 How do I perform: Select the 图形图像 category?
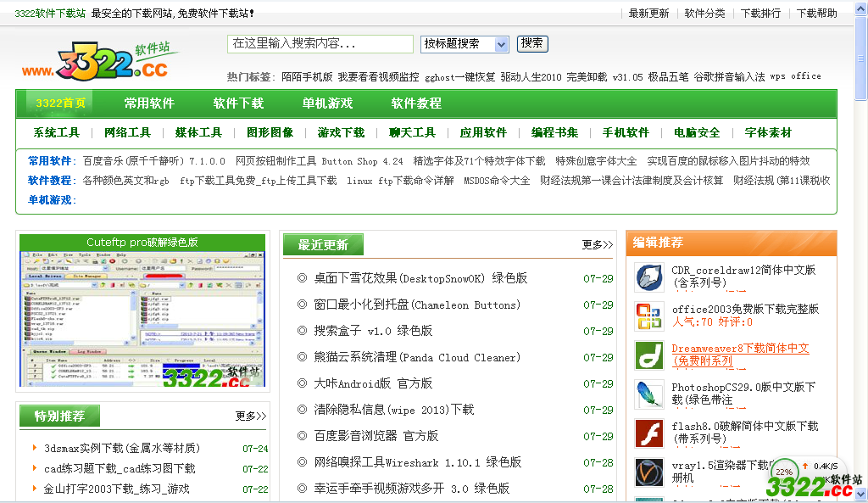270,133
